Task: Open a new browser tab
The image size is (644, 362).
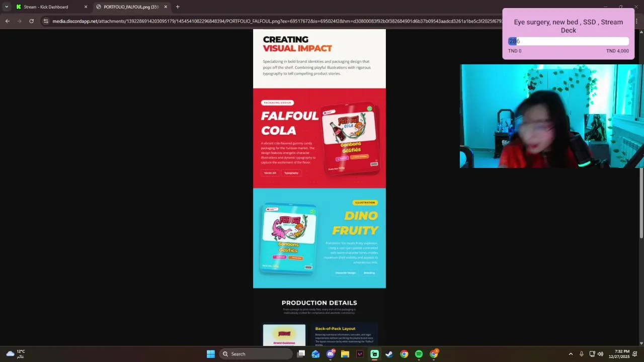Action: [178, 7]
